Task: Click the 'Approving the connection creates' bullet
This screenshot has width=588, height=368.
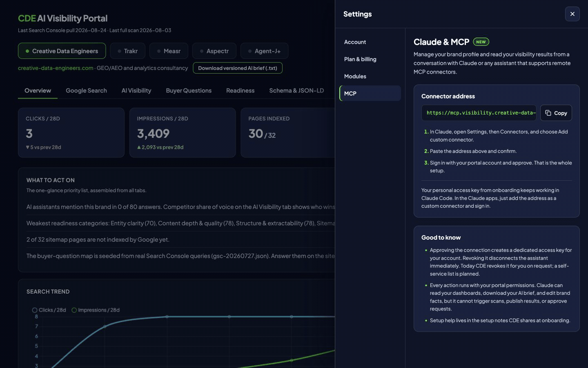Action: click(501, 262)
